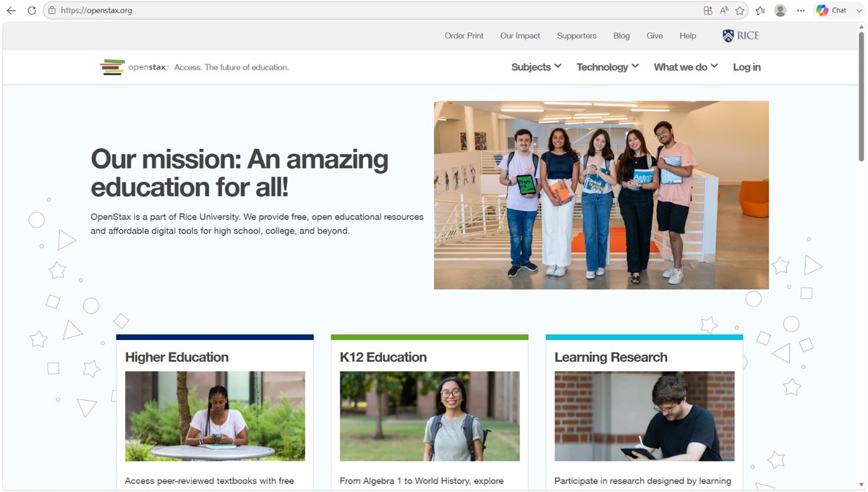Reload the page with the refresh icon

[32, 11]
